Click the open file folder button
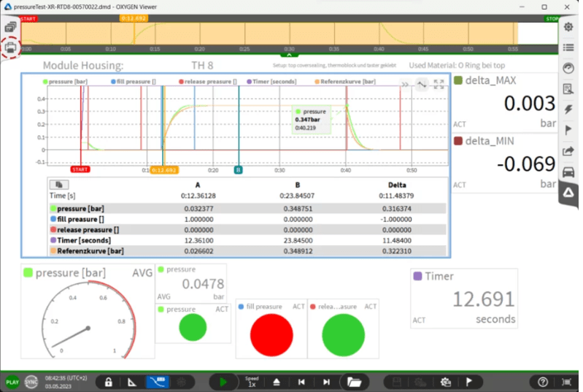The width and height of the screenshot is (583, 392). 354,382
